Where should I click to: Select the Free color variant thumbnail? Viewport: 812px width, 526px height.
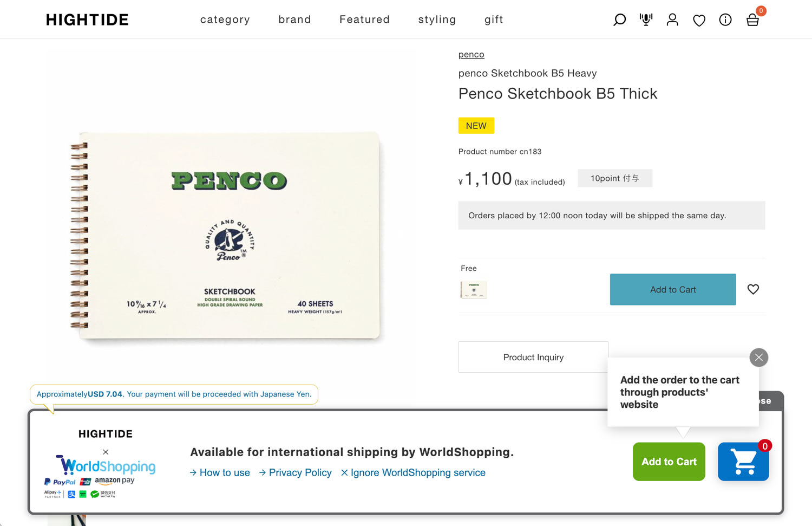[474, 290]
